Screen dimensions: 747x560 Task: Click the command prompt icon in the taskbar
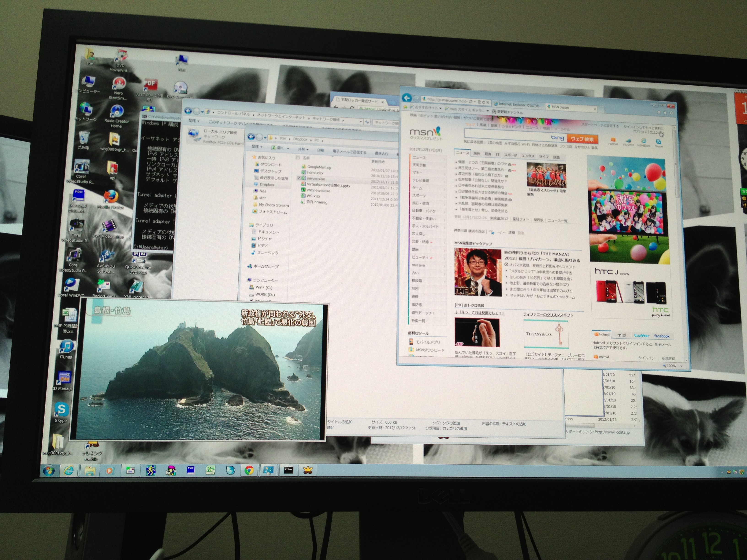(x=288, y=470)
